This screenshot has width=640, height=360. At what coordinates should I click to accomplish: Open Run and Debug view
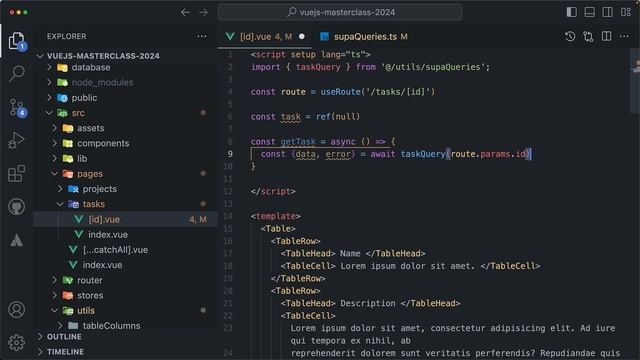(x=16, y=140)
